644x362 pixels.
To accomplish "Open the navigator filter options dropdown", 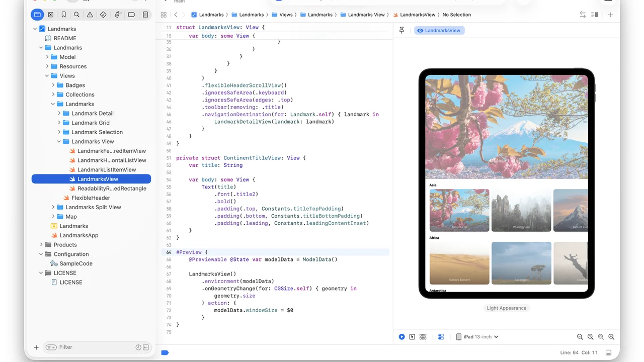I will (x=51, y=347).
